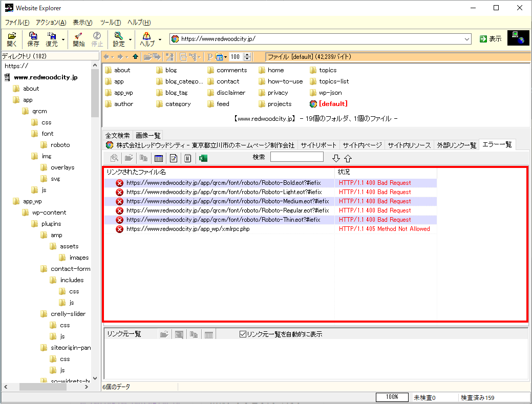Select the [default] file in the file pane
The width and height of the screenshot is (532, 404).
click(x=333, y=104)
